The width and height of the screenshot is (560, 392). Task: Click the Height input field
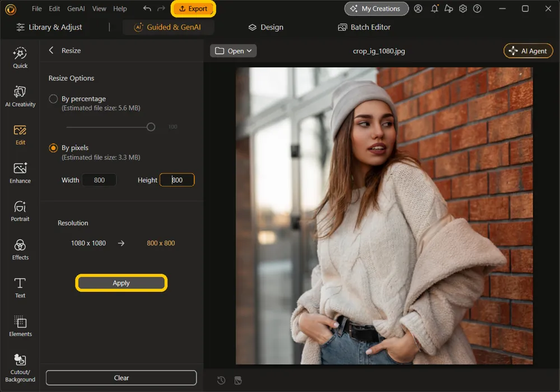coord(177,180)
